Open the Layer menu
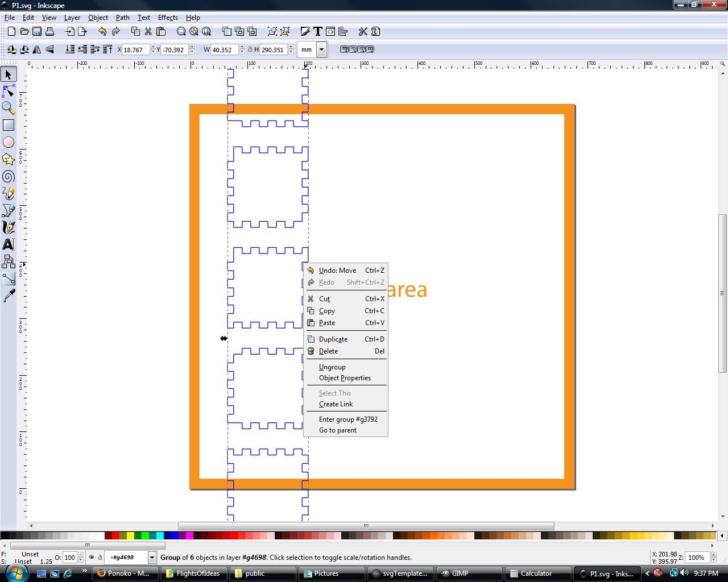 [72, 18]
